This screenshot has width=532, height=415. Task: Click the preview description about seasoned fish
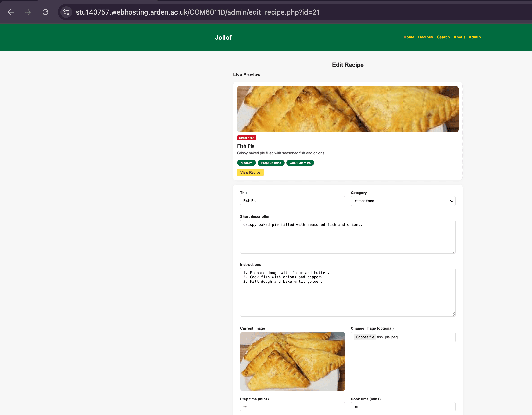[x=281, y=153]
